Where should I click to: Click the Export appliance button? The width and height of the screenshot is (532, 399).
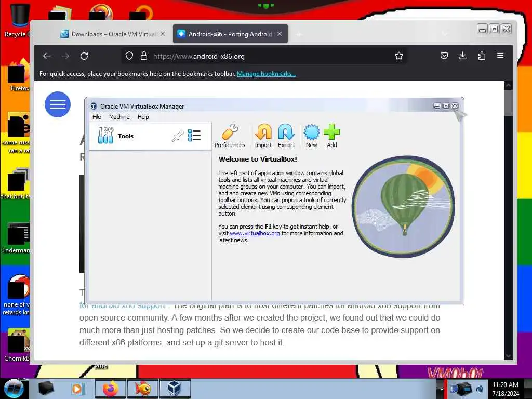coord(286,136)
